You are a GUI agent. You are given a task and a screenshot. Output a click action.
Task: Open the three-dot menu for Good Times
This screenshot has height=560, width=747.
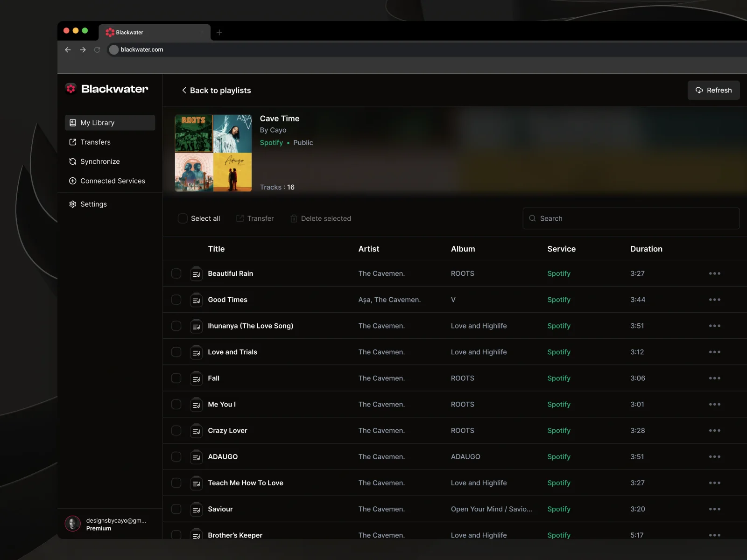714,300
